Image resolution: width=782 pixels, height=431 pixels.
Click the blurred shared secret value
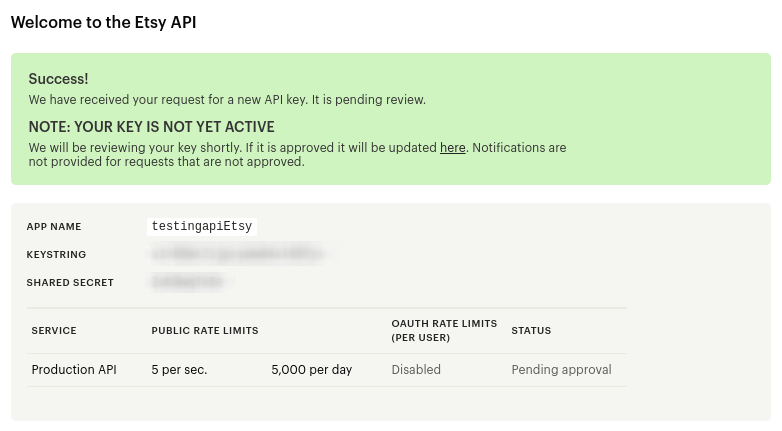pyautogui.click(x=187, y=282)
